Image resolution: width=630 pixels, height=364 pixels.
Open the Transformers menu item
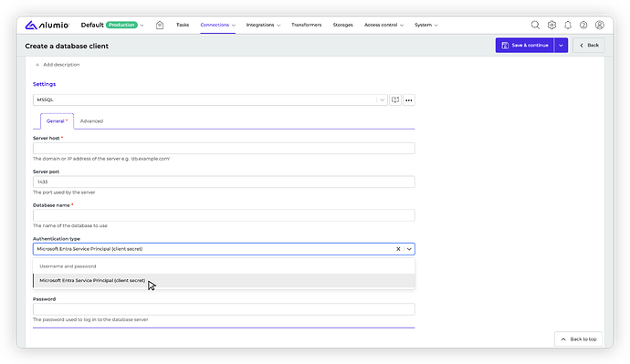307,25
